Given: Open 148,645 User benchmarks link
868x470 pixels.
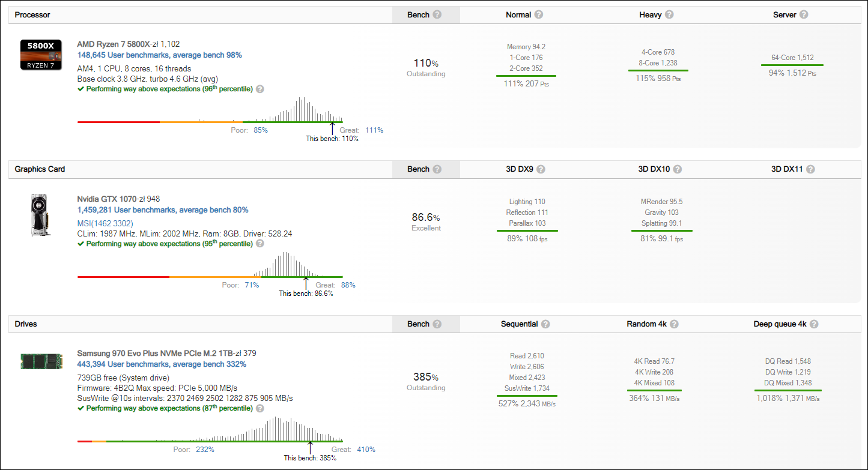Looking at the screenshot, I should tap(160, 55).
